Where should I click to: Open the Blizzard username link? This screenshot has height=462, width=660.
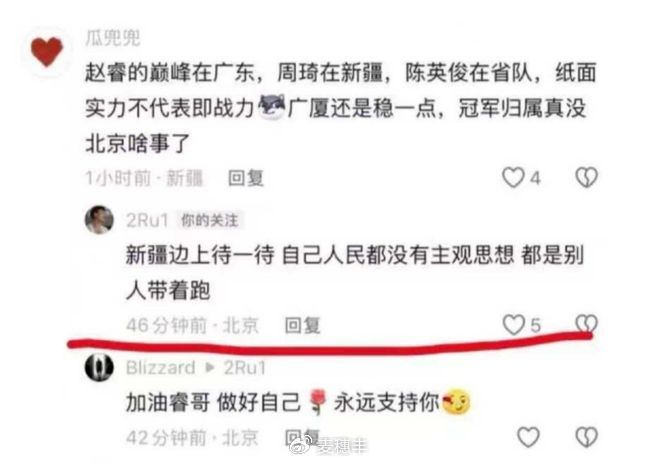click(160, 368)
